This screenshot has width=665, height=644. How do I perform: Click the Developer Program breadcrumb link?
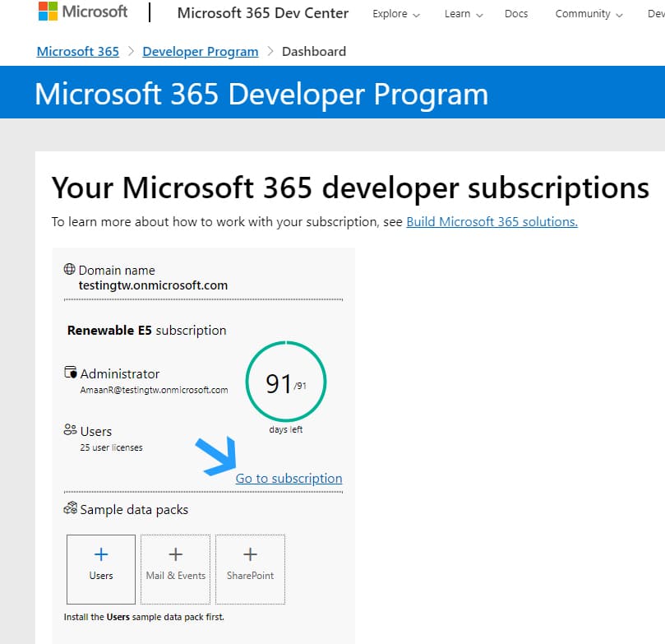(201, 51)
